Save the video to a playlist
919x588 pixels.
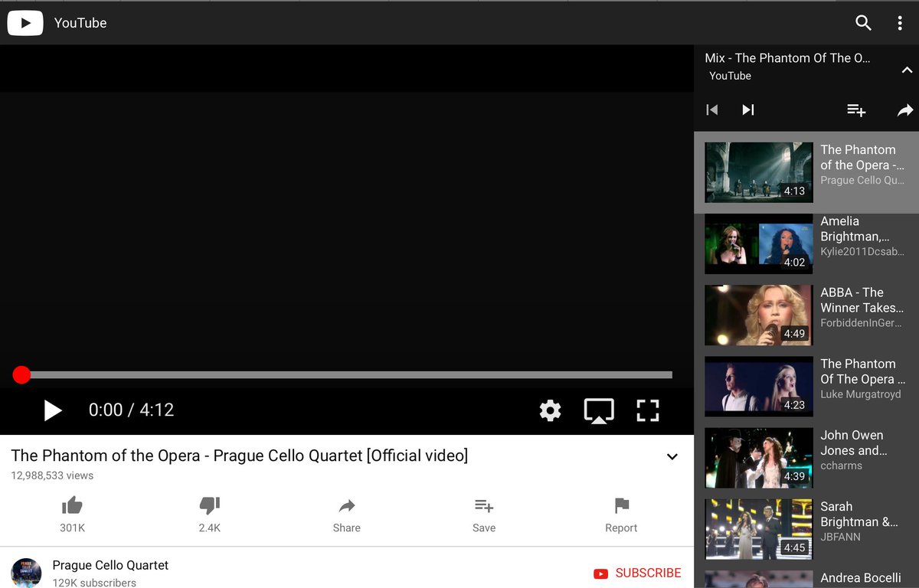484,505
